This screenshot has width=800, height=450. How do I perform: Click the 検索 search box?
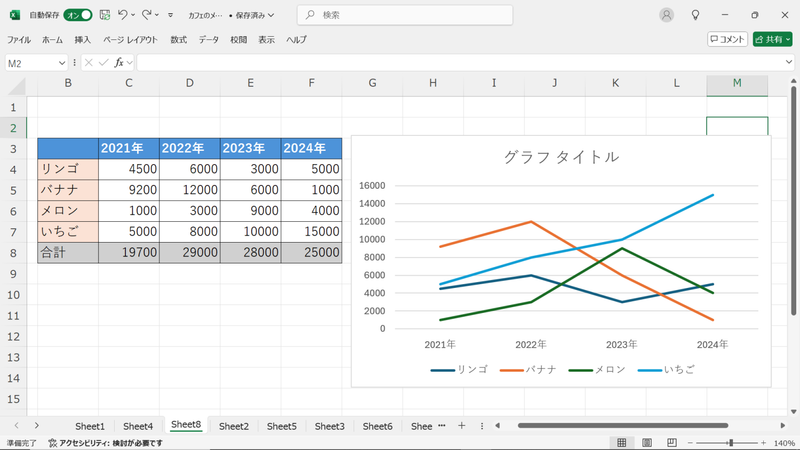(x=405, y=15)
